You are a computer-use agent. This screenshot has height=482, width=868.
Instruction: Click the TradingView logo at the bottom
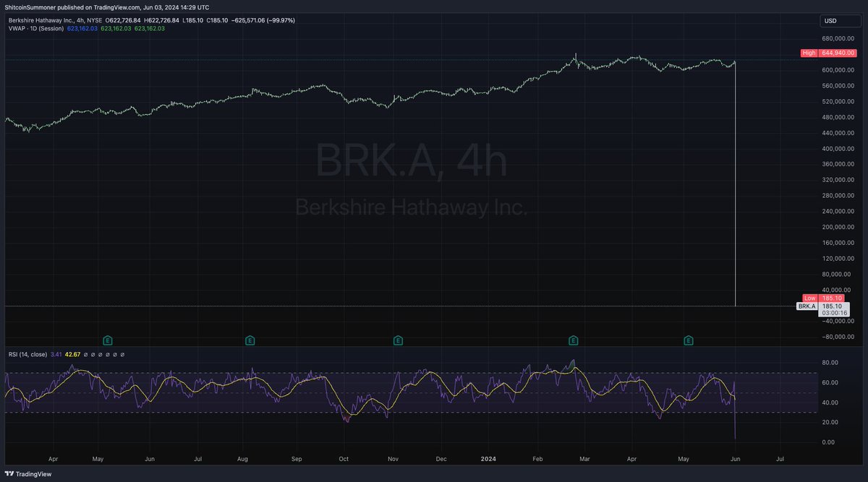click(27, 473)
